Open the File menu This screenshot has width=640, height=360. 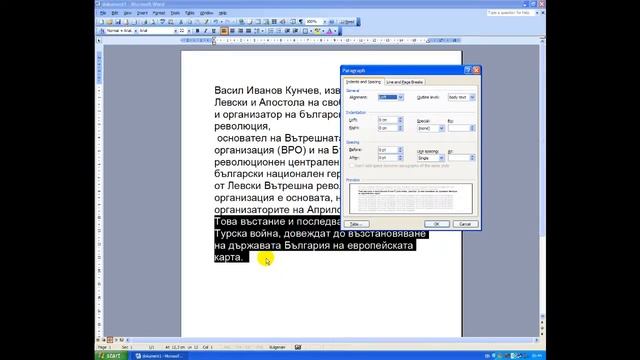click(x=103, y=13)
